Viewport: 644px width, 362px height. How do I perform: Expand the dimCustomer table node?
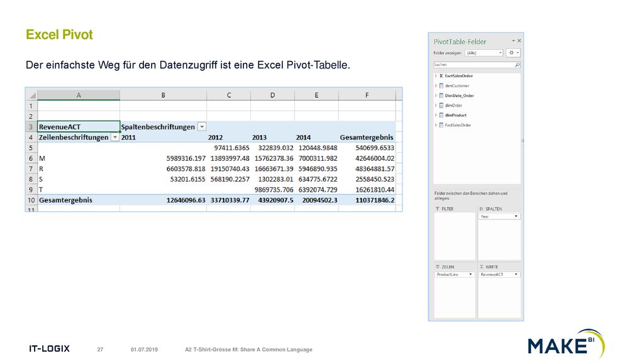point(436,85)
